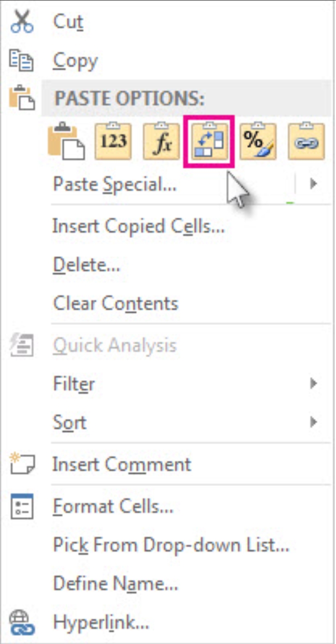Click the Paste icon in paste options

66,142
